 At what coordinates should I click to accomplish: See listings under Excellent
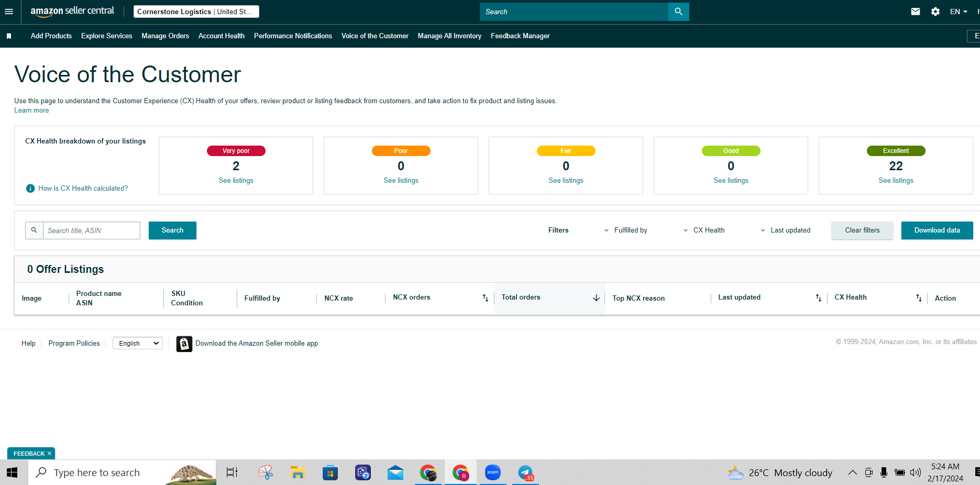point(896,181)
